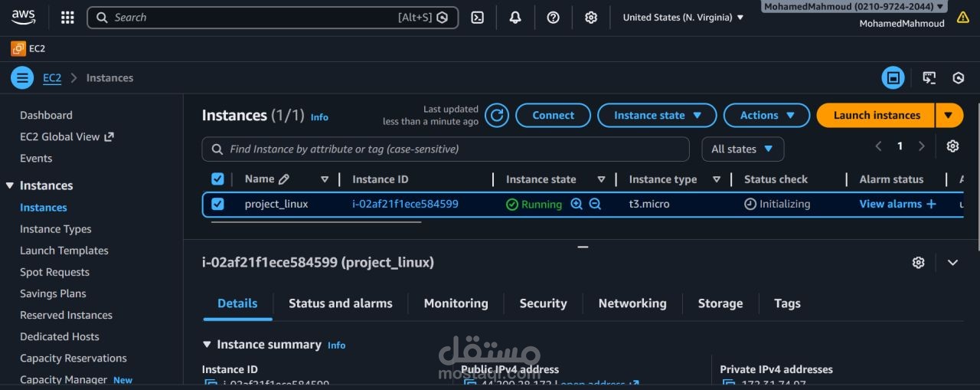
Task: Open Instance summary Info link
Action: (336, 346)
